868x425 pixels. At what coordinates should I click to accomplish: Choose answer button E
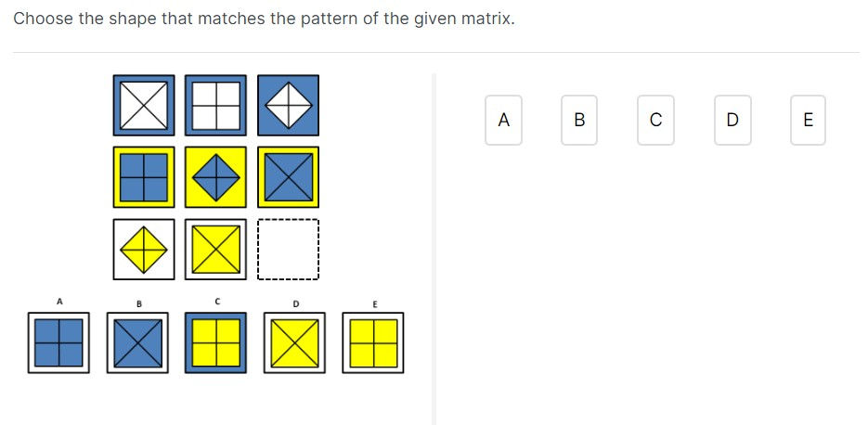pyautogui.click(x=808, y=120)
